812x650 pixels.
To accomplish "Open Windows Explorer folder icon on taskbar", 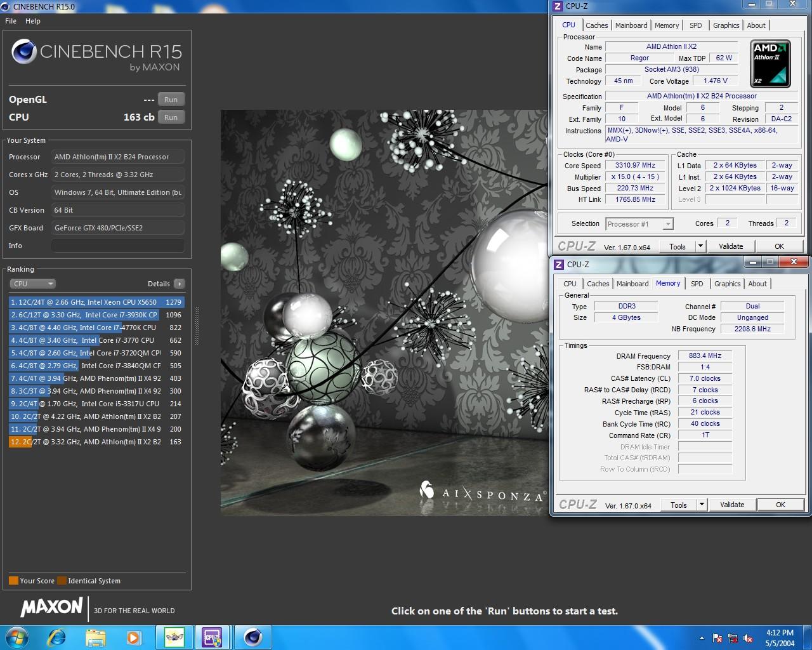I will [95, 637].
